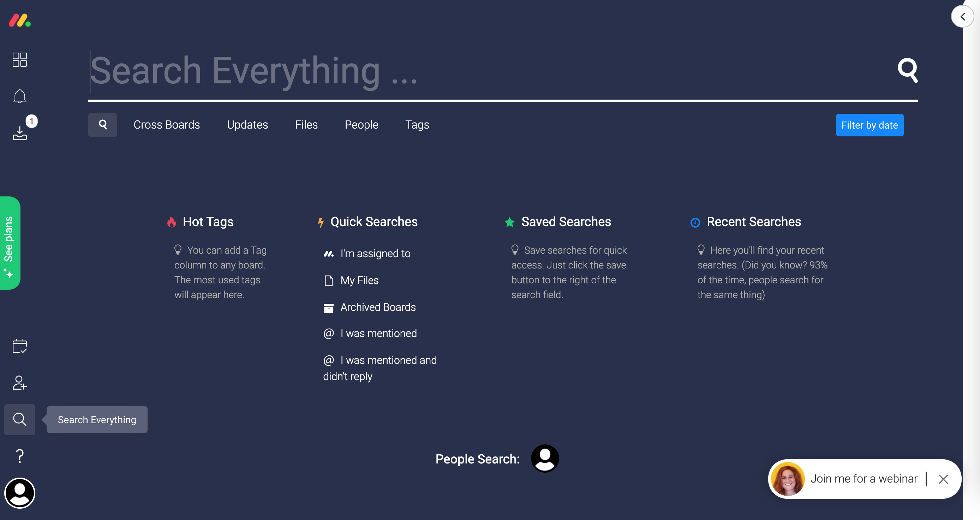
Task: Click the large magnifier search icon
Action: 907,70
